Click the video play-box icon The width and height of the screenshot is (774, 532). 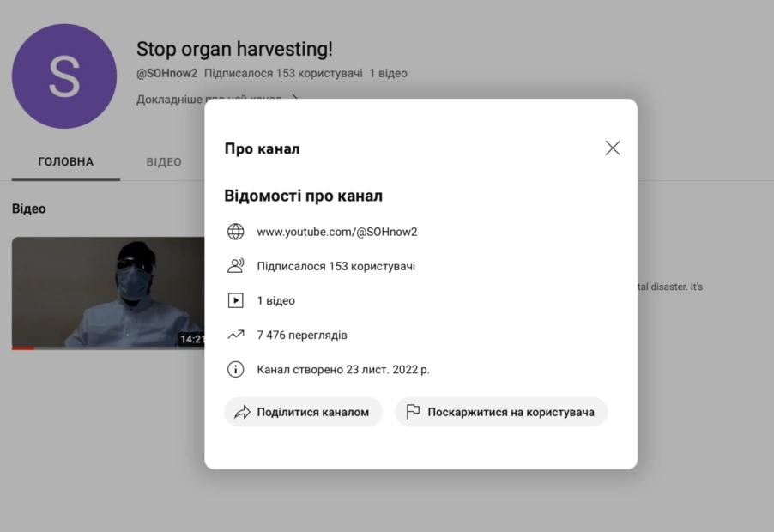235,300
